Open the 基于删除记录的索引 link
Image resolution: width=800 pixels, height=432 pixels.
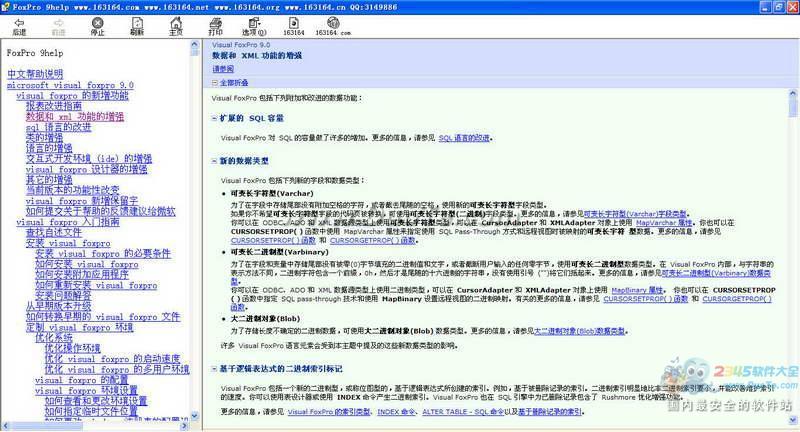tap(549, 412)
